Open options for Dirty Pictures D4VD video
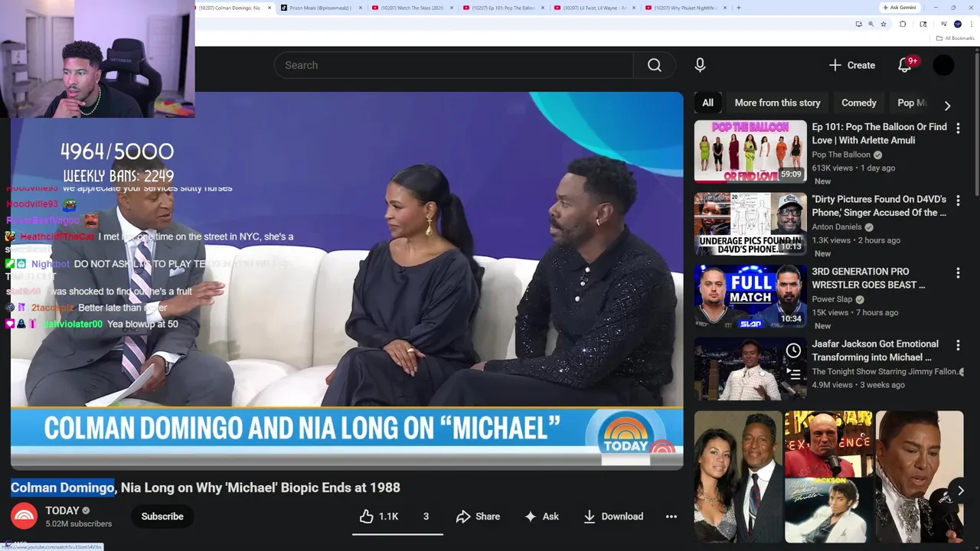Screen dimensions: 980x551 [958, 201]
